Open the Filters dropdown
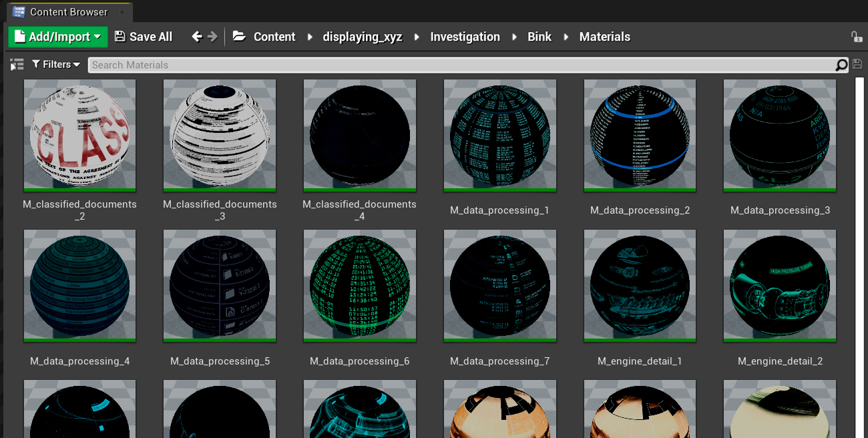 coord(56,65)
